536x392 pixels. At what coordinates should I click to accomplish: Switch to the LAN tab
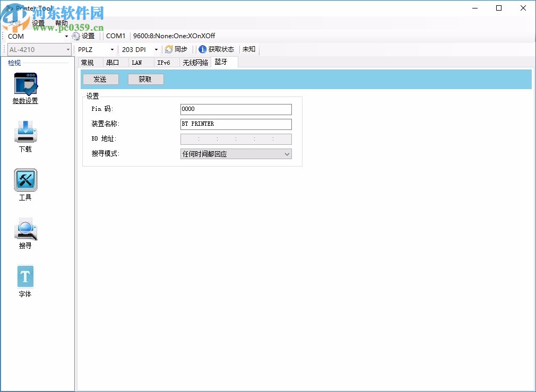137,62
